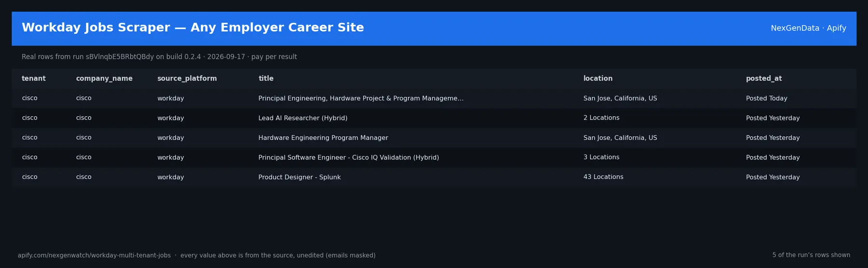Click the title 'Hardware Engineering Program Manager'

323,138
